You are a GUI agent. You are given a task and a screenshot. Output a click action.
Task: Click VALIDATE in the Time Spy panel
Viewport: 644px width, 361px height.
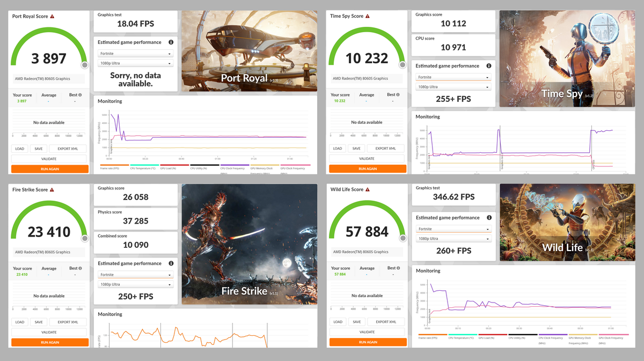click(367, 159)
